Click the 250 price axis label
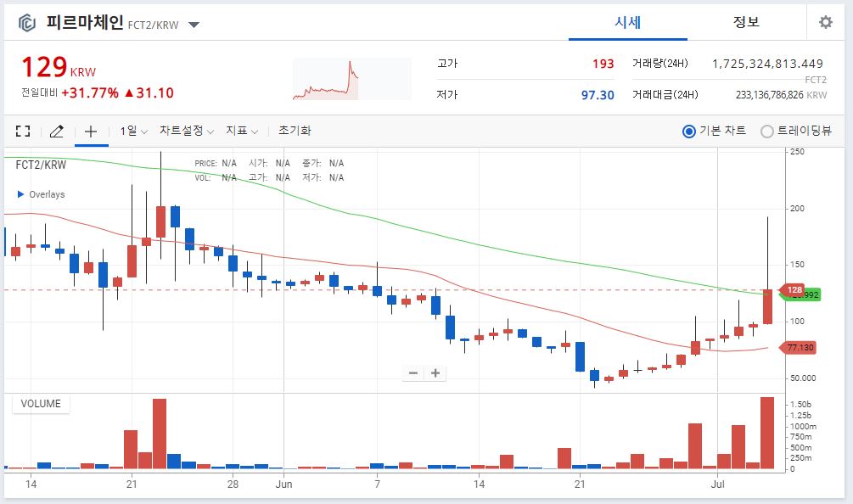 [797, 152]
